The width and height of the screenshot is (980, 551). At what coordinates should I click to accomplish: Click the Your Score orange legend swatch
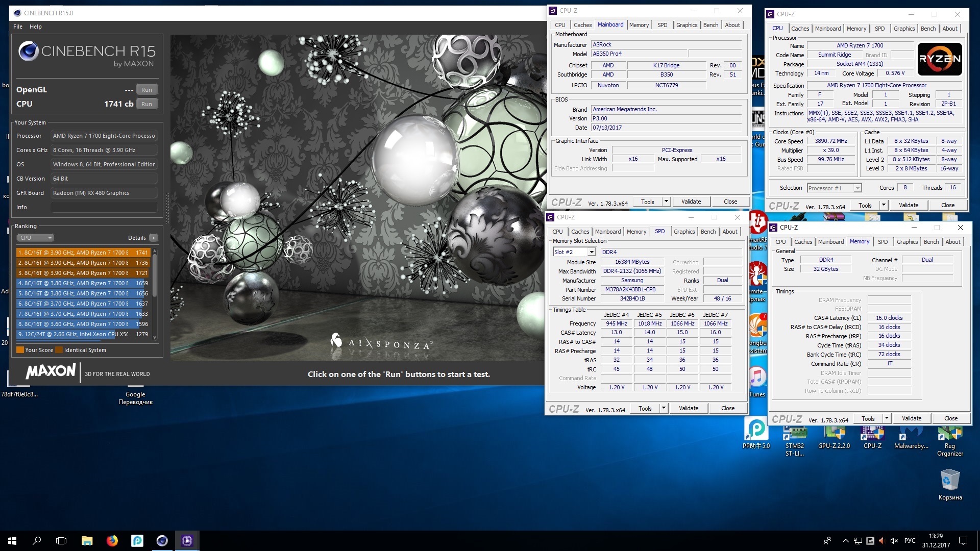[x=20, y=350]
